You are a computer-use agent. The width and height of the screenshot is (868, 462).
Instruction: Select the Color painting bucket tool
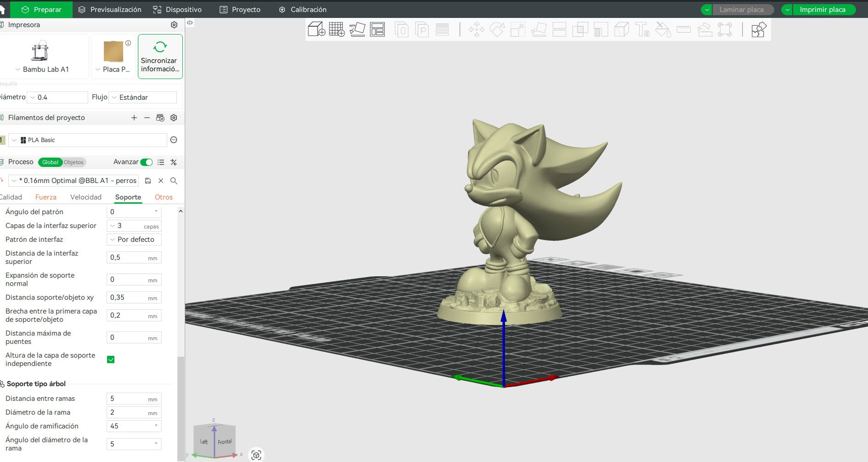pyautogui.click(x=663, y=29)
